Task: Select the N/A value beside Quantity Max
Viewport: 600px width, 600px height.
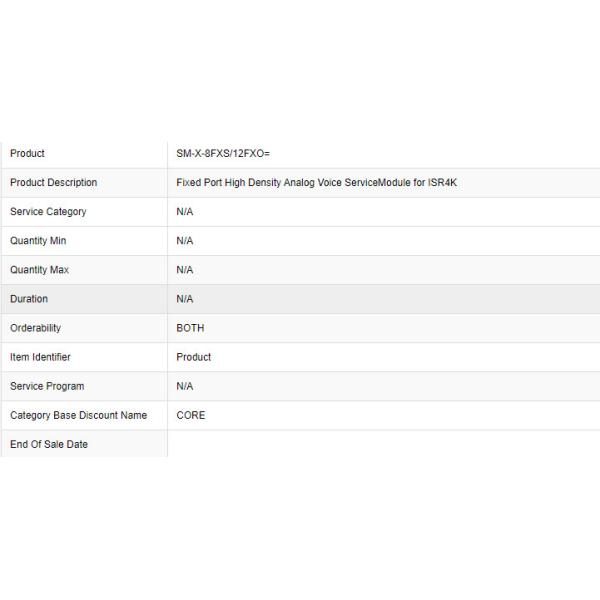Action: coord(185,270)
